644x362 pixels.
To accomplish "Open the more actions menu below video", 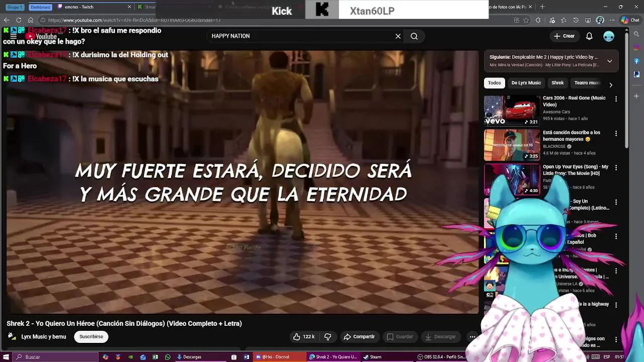I will click(x=472, y=337).
